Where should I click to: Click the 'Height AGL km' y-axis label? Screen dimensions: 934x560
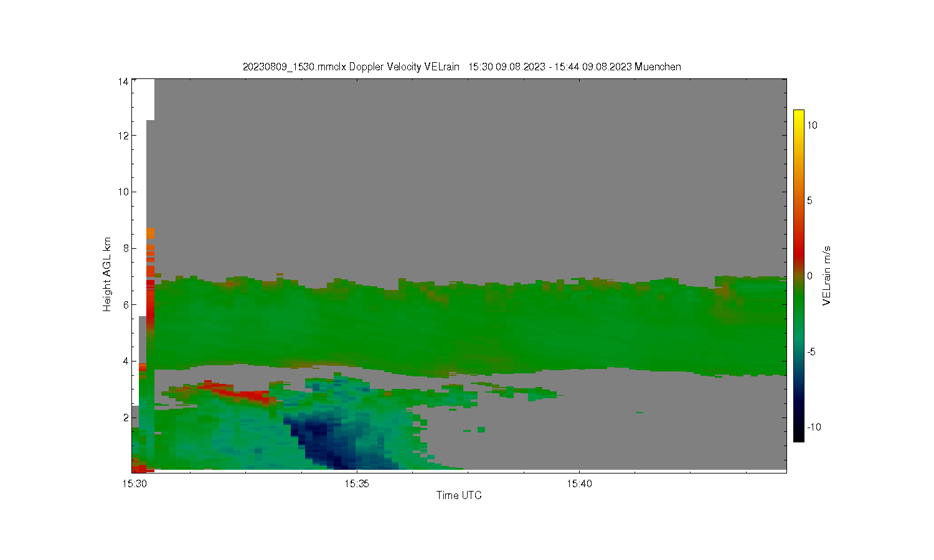[x=107, y=274]
